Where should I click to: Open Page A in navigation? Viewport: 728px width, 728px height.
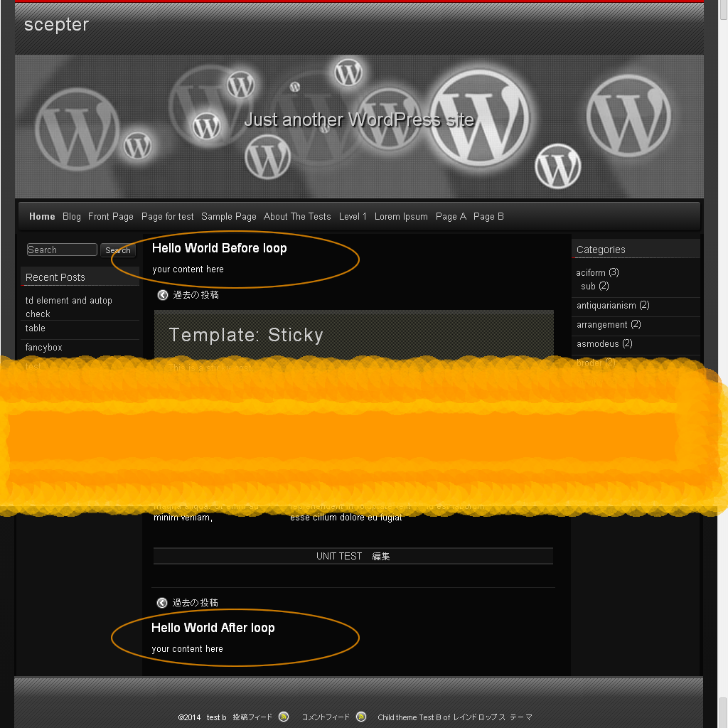450,216
